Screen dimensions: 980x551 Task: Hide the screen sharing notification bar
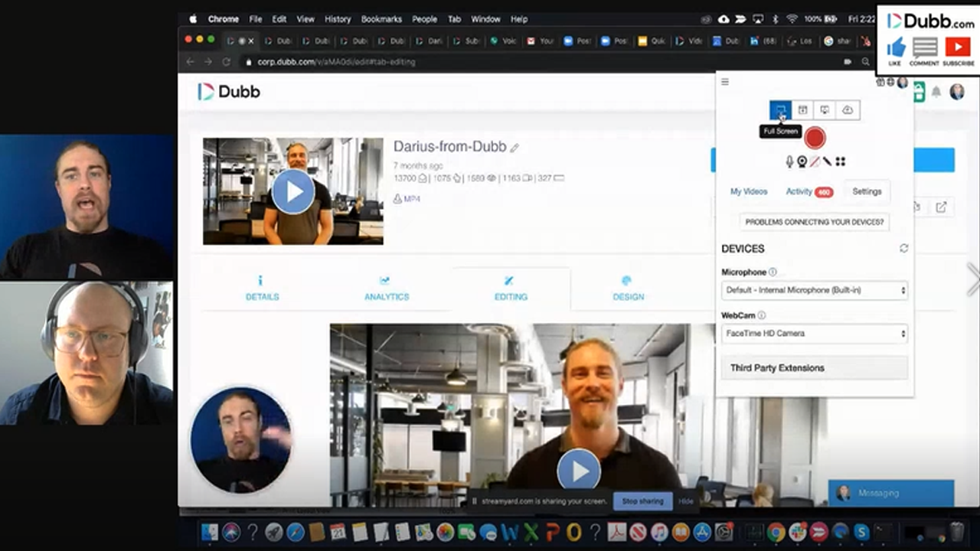pyautogui.click(x=685, y=501)
